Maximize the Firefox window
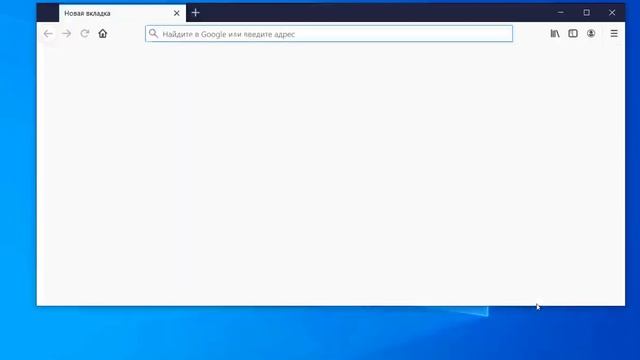640x360 pixels. point(587,13)
